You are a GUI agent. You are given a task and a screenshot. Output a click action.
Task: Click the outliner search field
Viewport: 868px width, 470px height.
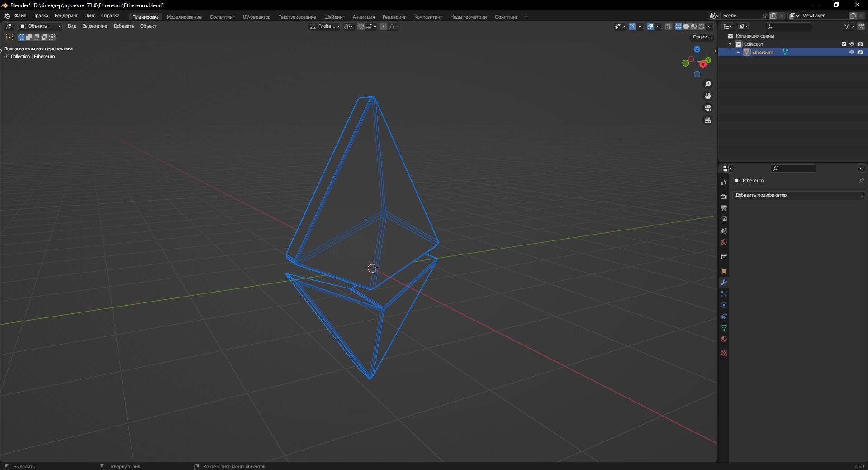[789, 26]
